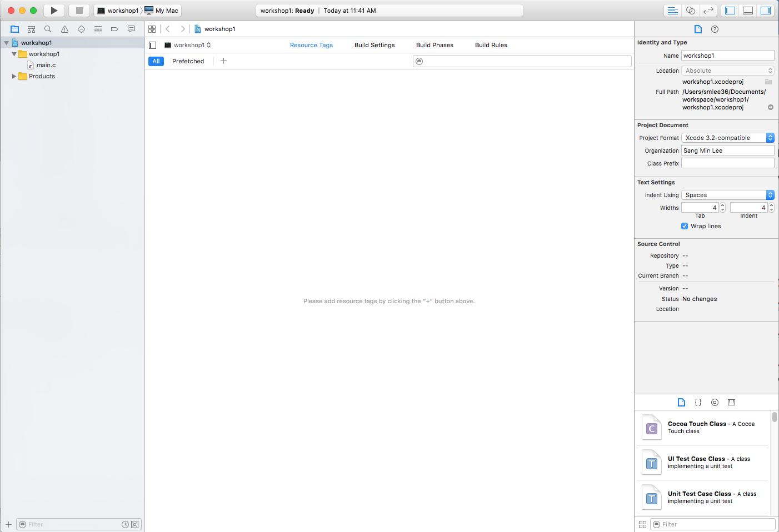The height and width of the screenshot is (532, 779).
Task: Click the navigator Filter field
Action: coord(79,524)
